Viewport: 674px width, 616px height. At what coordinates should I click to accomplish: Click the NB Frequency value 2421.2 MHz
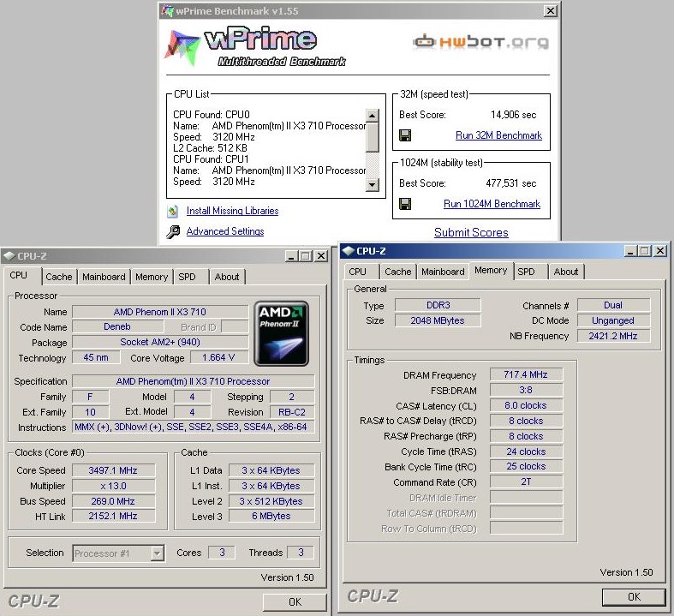point(613,336)
